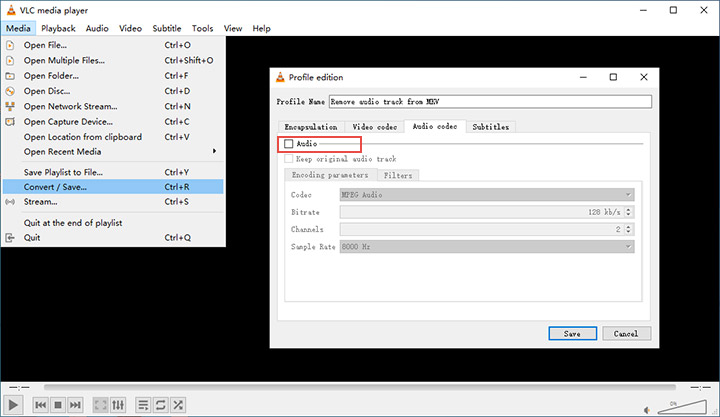
Task: Click the Bitrate spinner arrows
Action: 629,212
